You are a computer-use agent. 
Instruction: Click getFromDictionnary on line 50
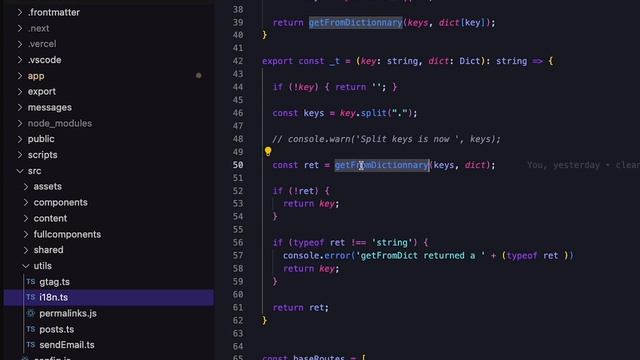pyautogui.click(x=382, y=165)
